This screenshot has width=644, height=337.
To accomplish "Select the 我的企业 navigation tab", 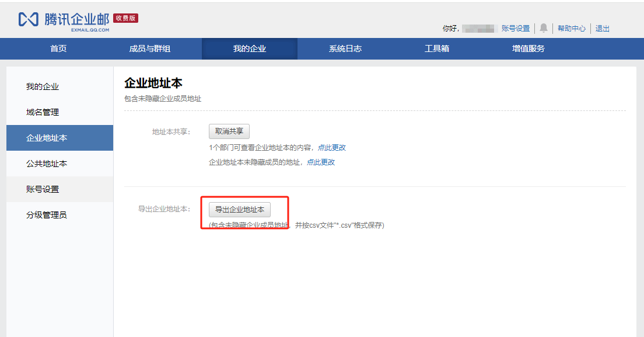I will (249, 49).
